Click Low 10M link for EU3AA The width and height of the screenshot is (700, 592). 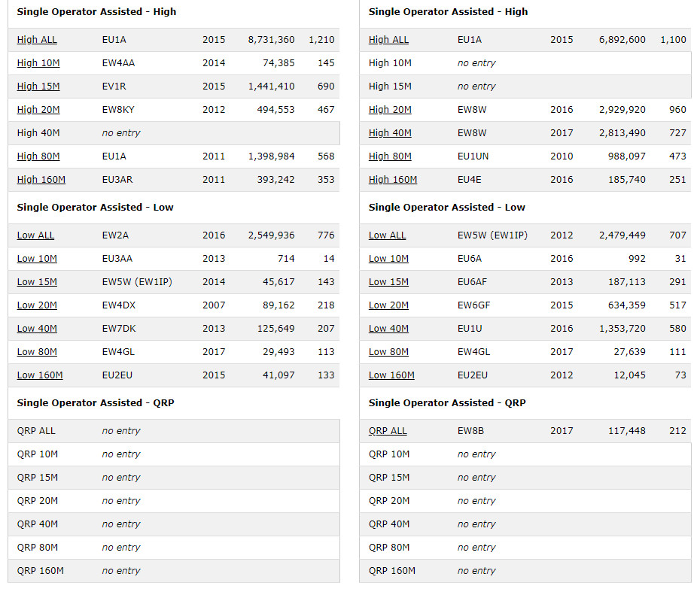37,259
